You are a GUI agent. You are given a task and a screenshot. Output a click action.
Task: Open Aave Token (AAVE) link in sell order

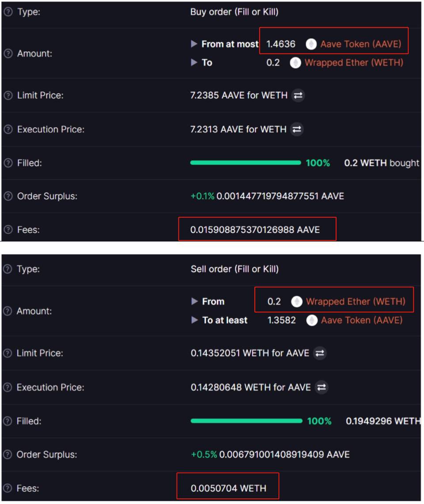pos(362,320)
